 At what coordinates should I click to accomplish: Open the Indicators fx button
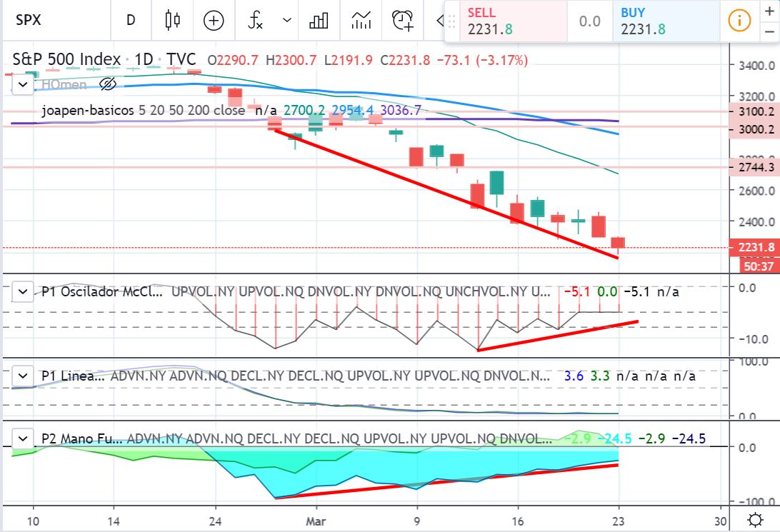(x=256, y=21)
